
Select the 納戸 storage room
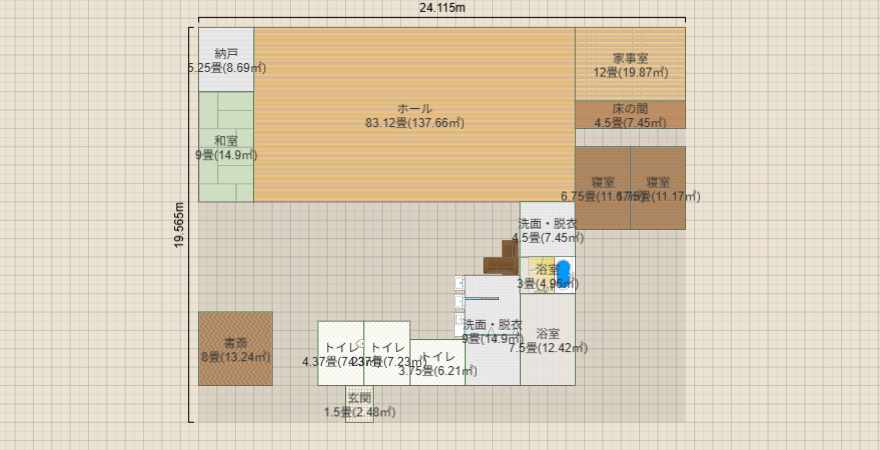[226, 59]
